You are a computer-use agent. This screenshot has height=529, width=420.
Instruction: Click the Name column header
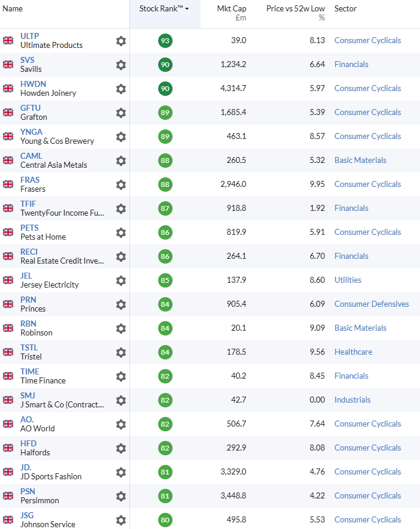click(x=13, y=9)
